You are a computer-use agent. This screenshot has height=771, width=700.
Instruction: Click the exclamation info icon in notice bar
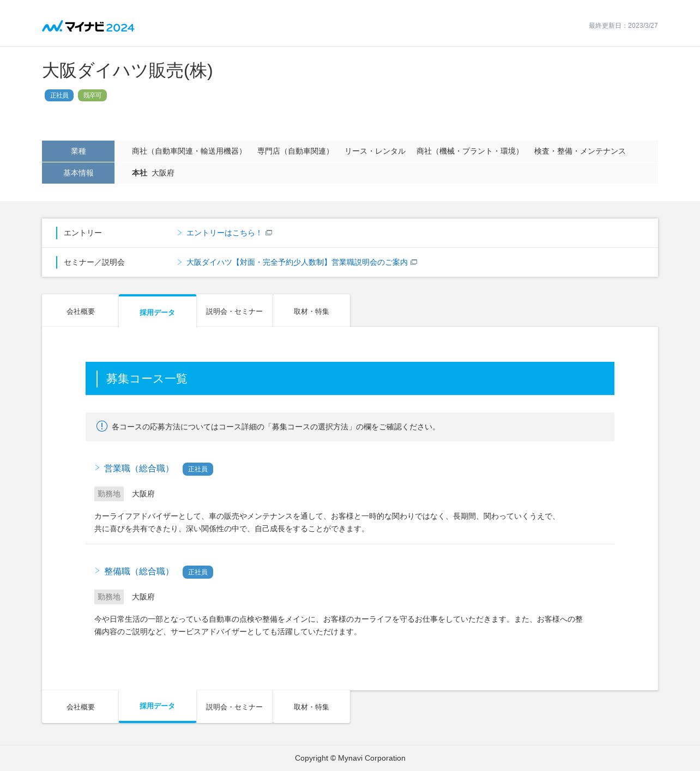(102, 426)
